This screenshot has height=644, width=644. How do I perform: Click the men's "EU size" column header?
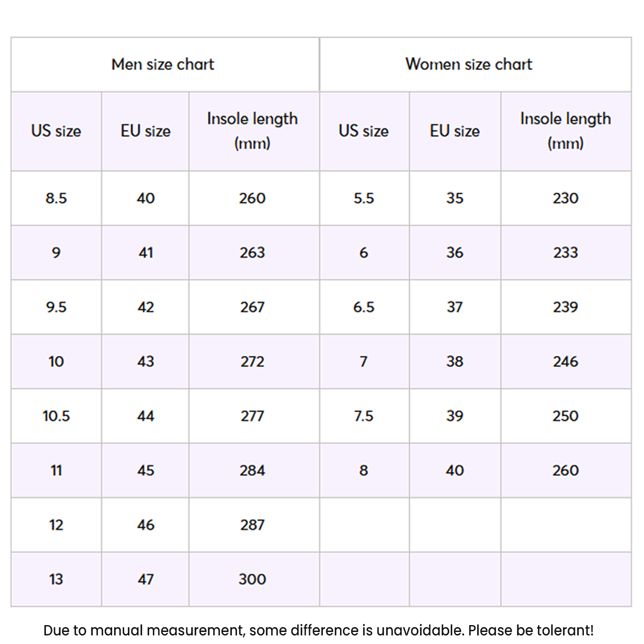pos(146,131)
